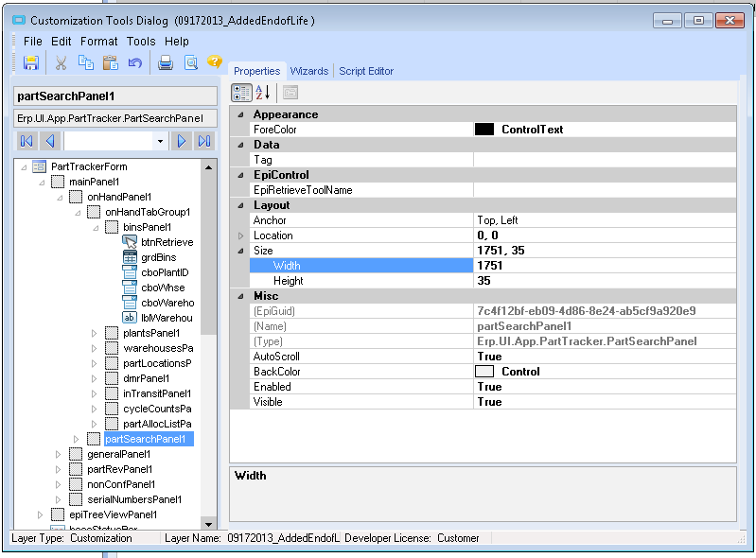Toggle Categorized view in the property grid
756x558 pixels.
[242, 92]
